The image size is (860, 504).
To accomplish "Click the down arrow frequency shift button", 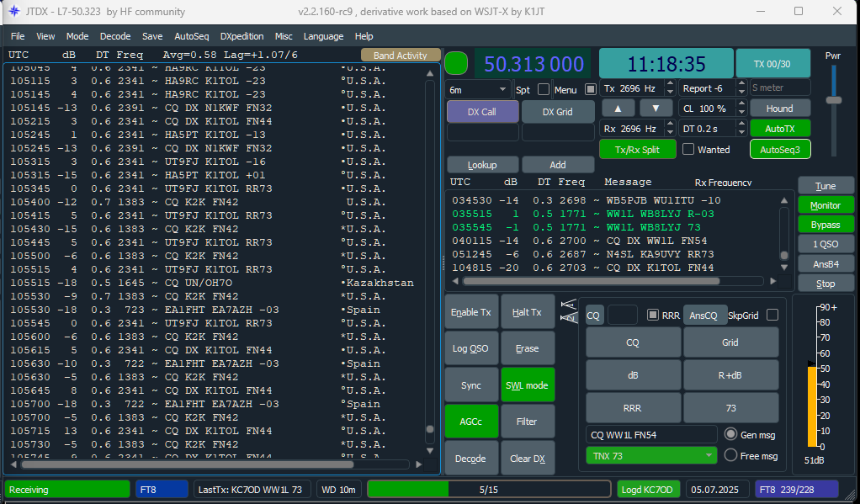I will (656, 108).
